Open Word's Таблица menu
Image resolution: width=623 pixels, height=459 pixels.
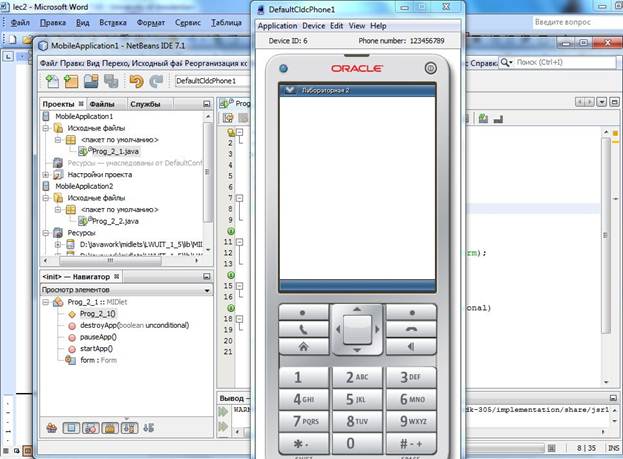[x=226, y=23]
